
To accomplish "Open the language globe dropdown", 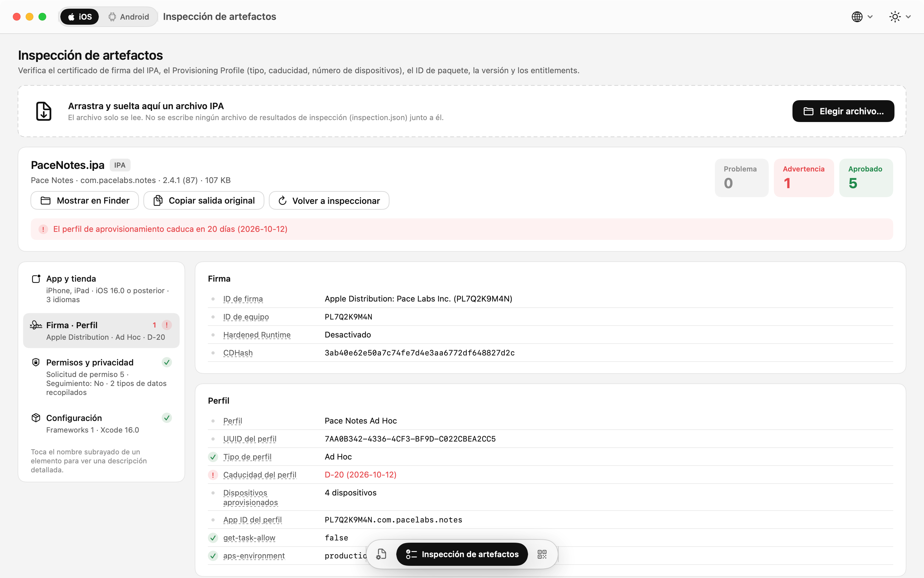I will (862, 17).
